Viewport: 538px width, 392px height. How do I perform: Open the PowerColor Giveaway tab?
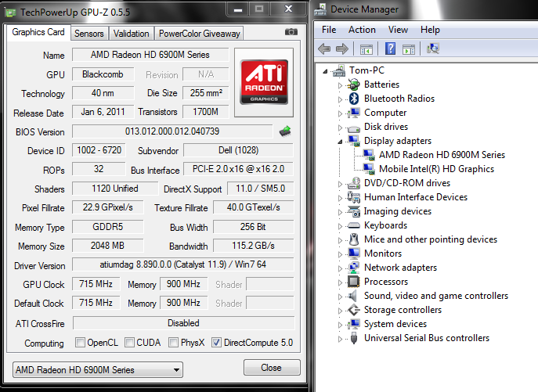coord(199,34)
